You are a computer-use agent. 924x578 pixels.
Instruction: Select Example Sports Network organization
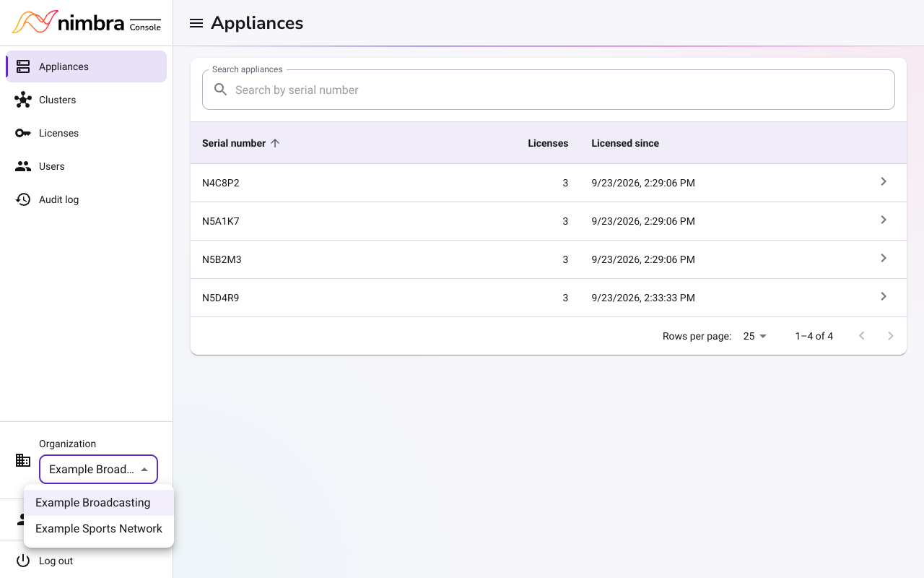(x=99, y=529)
